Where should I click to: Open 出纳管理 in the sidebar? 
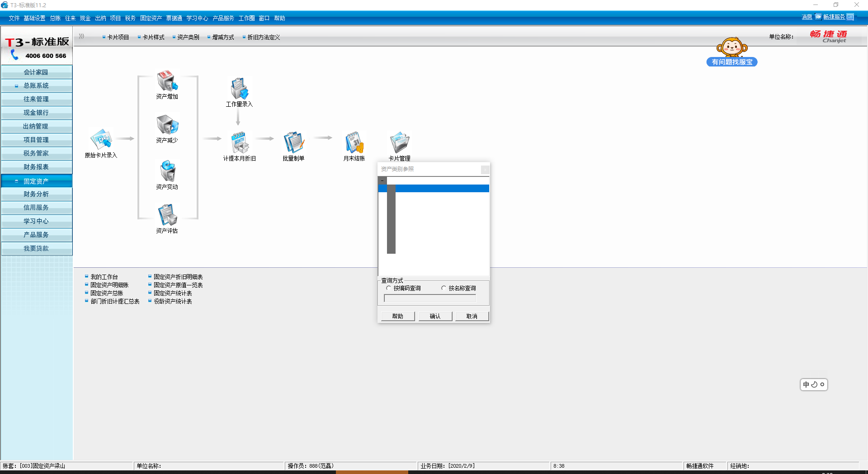(x=37, y=126)
